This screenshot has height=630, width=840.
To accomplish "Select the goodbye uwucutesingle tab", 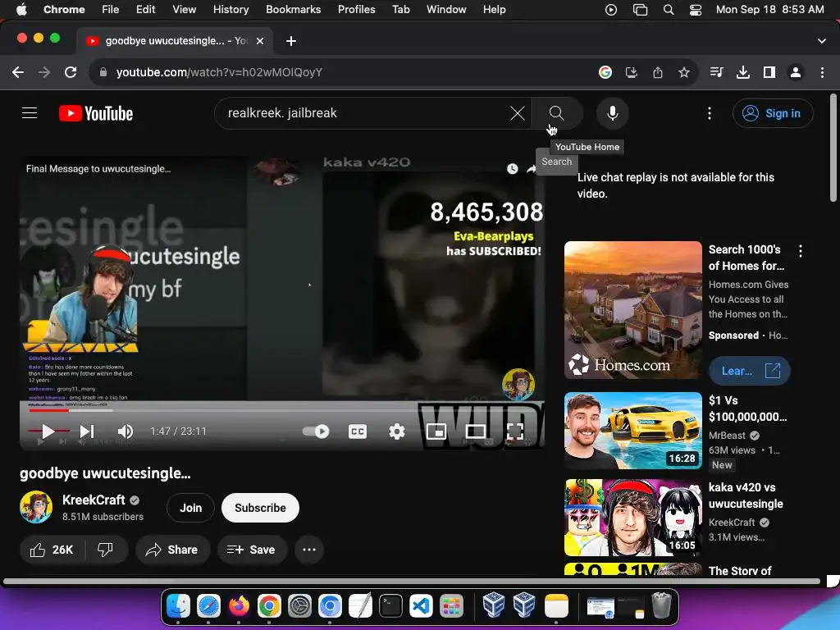I will (x=175, y=41).
